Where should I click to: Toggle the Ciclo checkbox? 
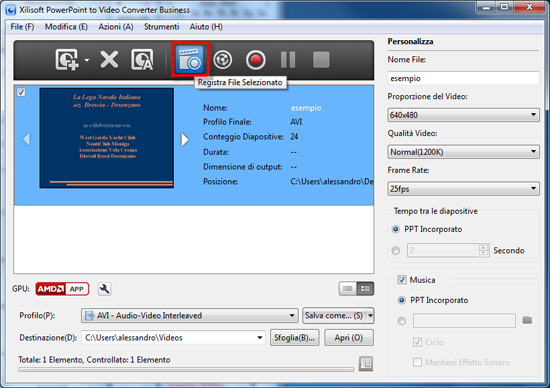point(417,342)
